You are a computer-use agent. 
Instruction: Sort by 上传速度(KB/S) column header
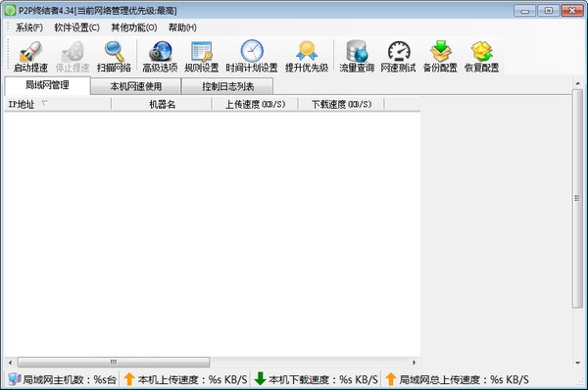[255, 104]
